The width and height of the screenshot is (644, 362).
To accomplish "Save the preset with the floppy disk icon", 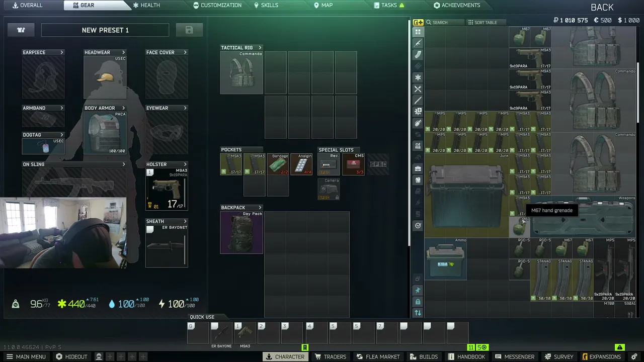I will [189, 30].
